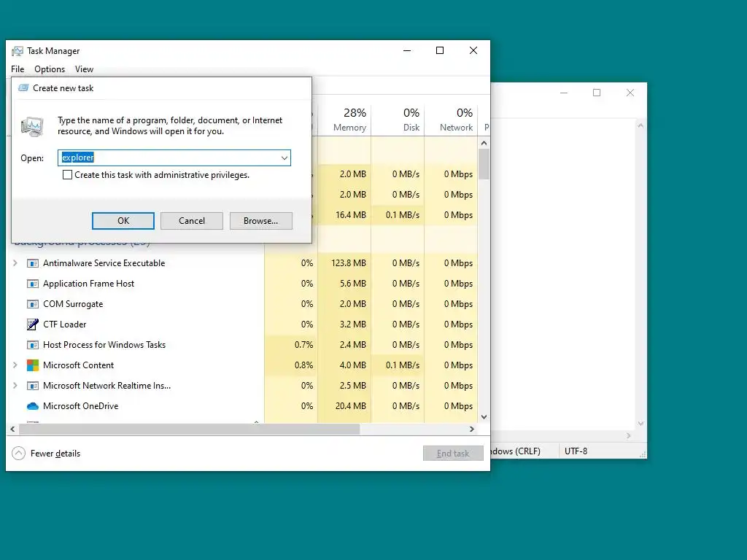Viewport: 747px width, 560px height.
Task: Open the dropdown arrow in the Open field
Action: 284,158
